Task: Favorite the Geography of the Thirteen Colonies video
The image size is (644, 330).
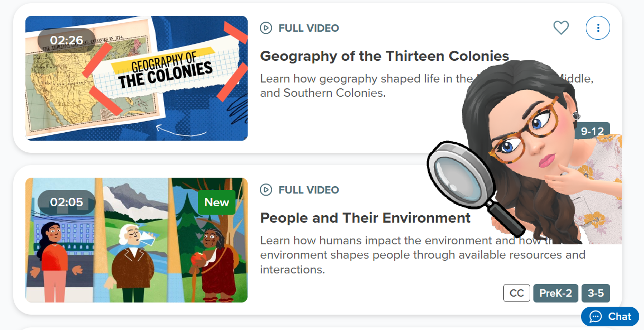Action: click(561, 27)
